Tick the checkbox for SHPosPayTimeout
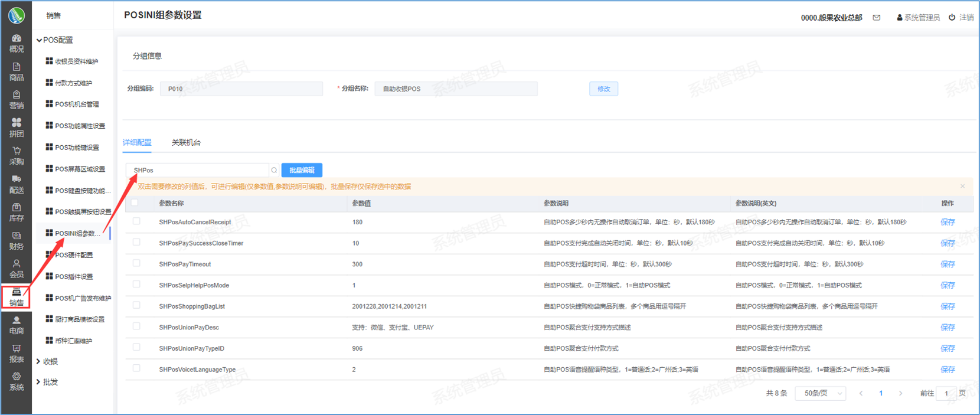The width and height of the screenshot is (980, 415). (x=136, y=263)
